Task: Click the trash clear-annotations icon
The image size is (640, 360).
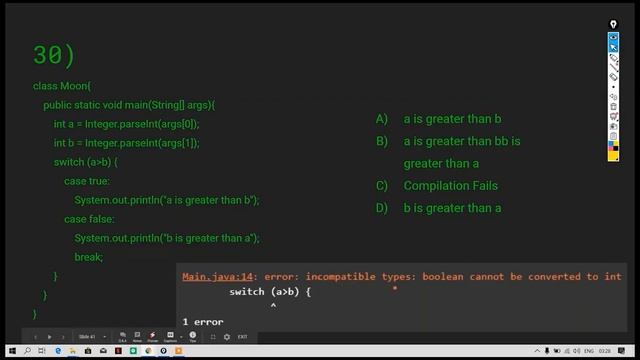Action: click(613, 107)
